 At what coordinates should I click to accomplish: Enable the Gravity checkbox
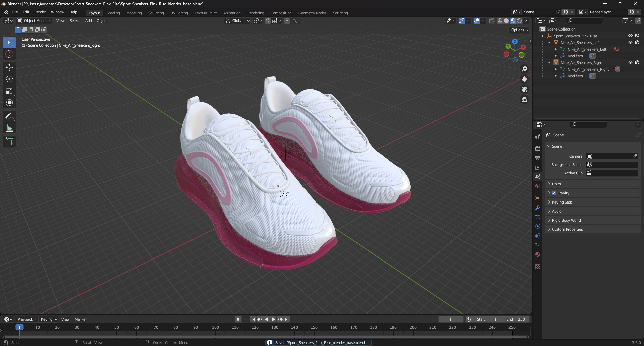click(x=554, y=193)
